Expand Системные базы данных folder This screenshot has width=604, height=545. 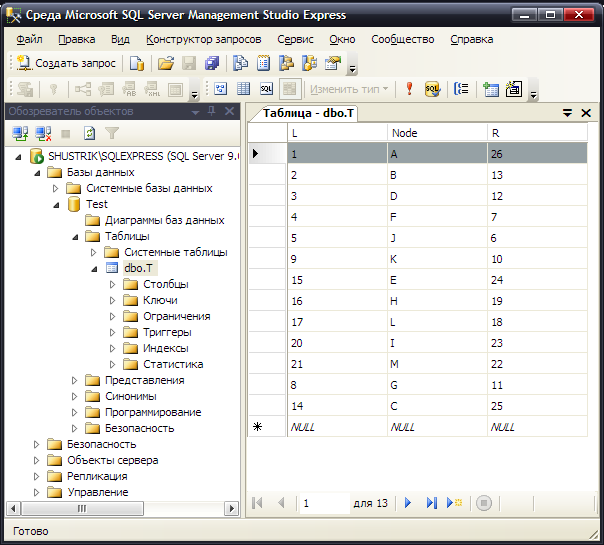(x=55, y=188)
